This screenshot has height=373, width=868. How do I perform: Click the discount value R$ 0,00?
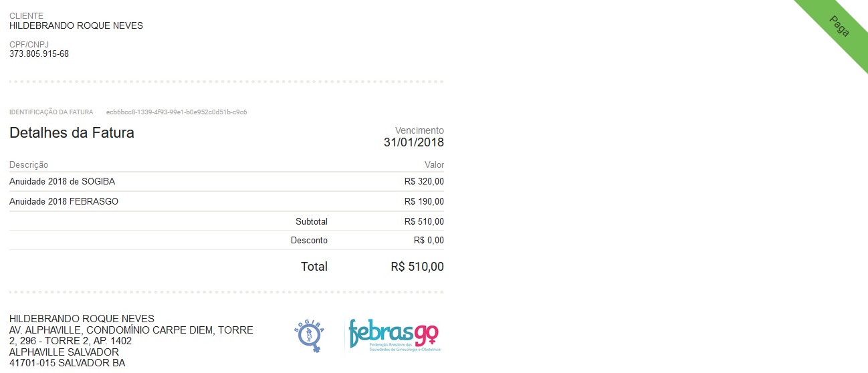click(429, 241)
